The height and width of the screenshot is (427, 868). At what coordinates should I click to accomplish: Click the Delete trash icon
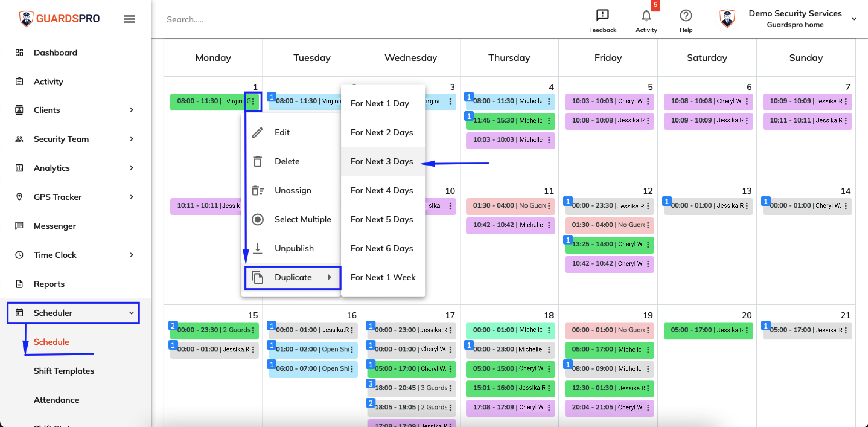click(x=258, y=161)
